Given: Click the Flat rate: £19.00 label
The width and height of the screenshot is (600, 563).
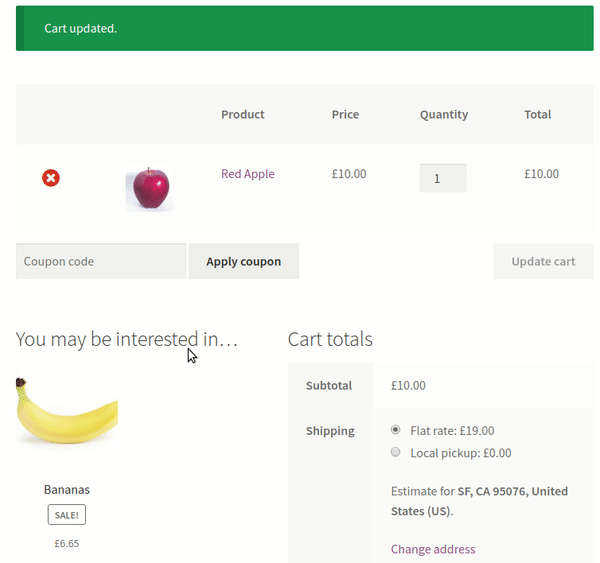Looking at the screenshot, I should pos(452,431).
